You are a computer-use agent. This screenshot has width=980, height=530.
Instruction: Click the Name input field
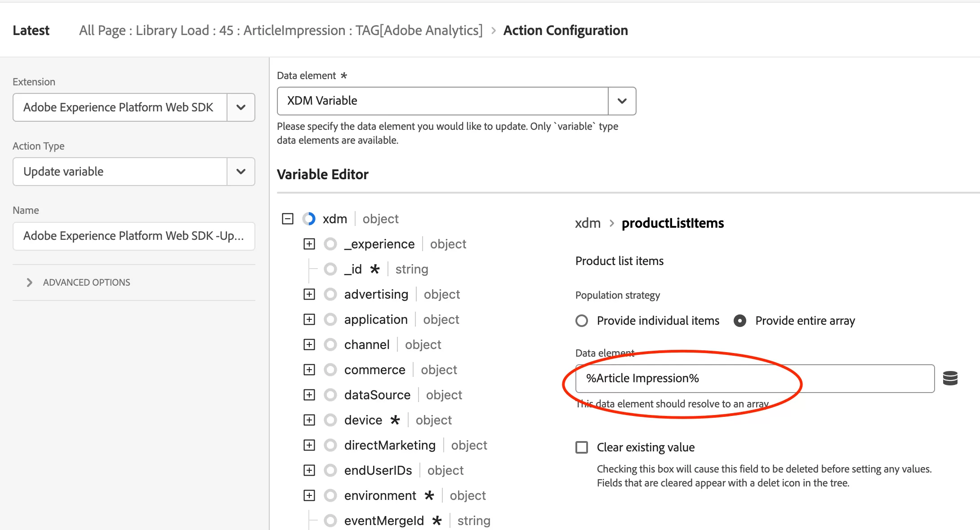coord(134,236)
